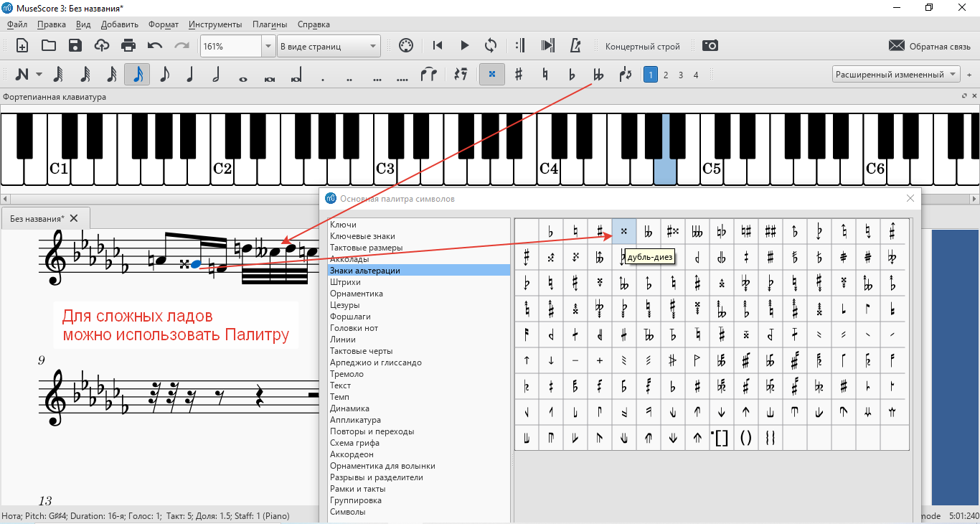Viewport: 980px width, 524px height.
Task: Pick the square brackets accidental symbol in the palette
Action: [x=721, y=437]
